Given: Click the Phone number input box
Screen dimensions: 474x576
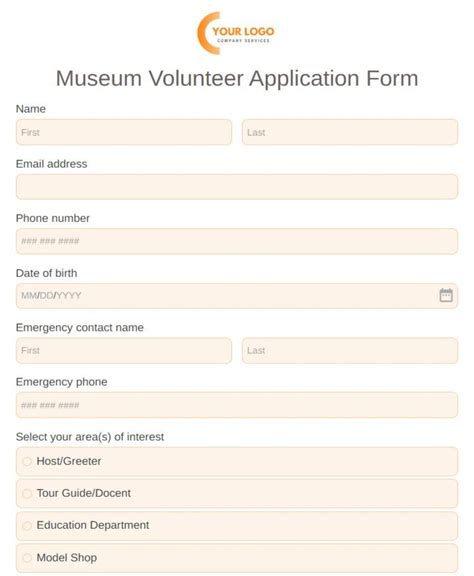Looking at the screenshot, I should pyautogui.click(x=237, y=241).
